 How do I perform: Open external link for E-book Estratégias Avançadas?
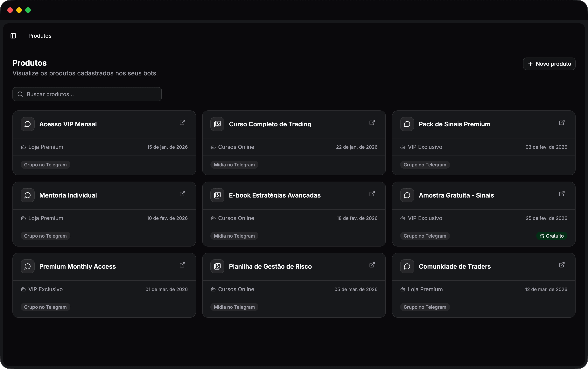pyautogui.click(x=372, y=194)
